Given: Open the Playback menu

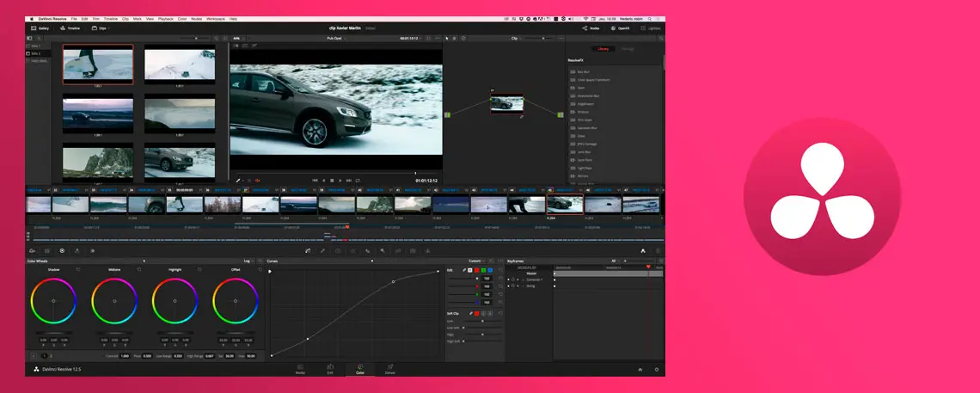Looking at the screenshot, I should coord(166,20).
